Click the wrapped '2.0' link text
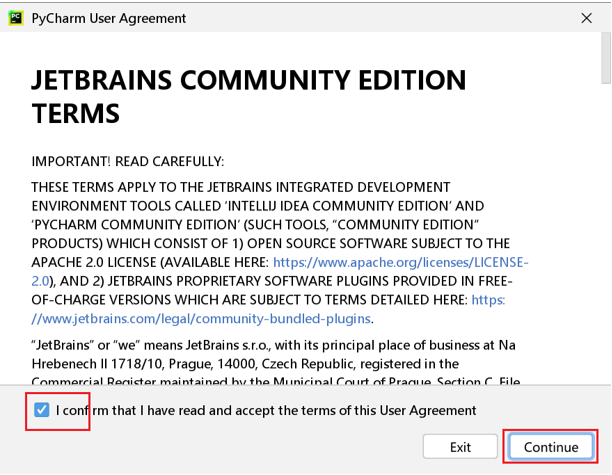Image resolution: width=612 pixels, height=475 pixels. [x=40, y=281]
